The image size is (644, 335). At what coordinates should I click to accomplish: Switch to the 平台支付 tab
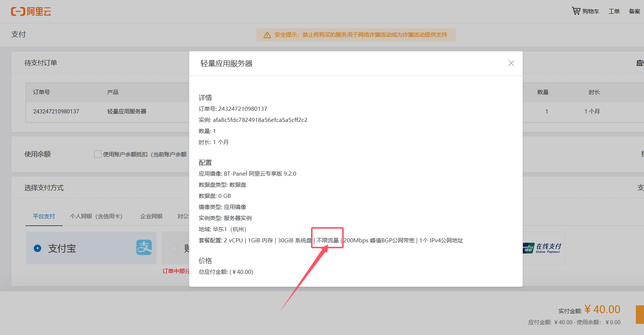(44, 216)
